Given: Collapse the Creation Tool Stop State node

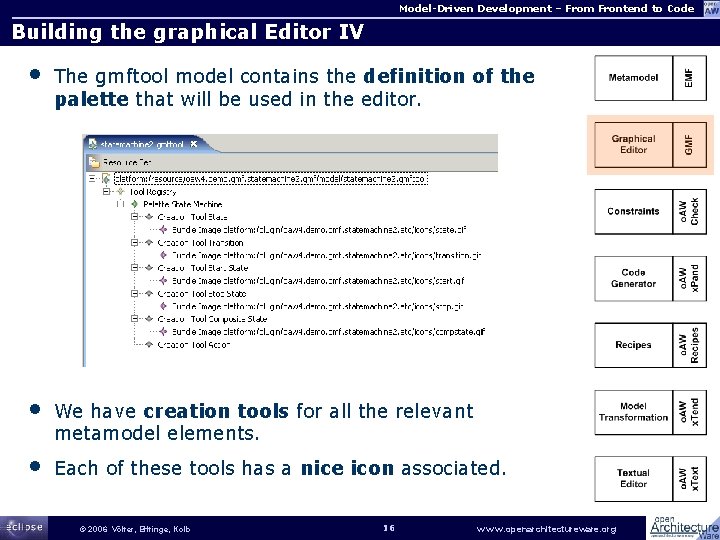Looking at the screenshot, I should [135, 293].
